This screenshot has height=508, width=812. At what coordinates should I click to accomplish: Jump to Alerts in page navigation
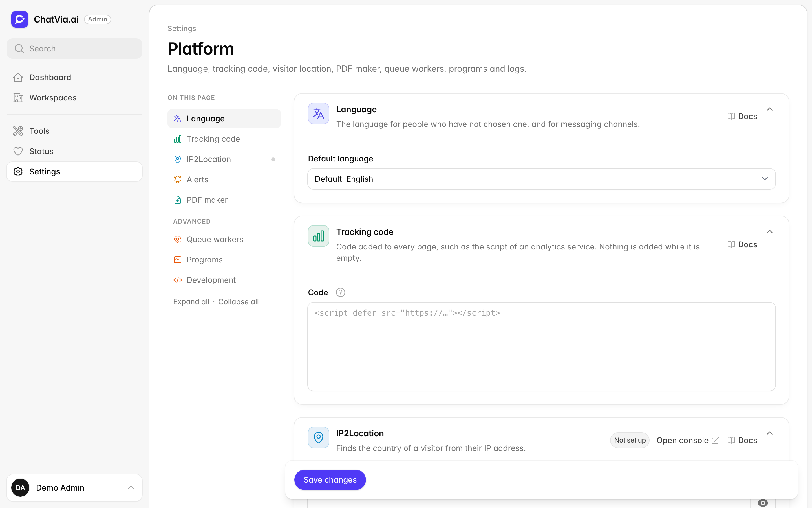point(224,180)
